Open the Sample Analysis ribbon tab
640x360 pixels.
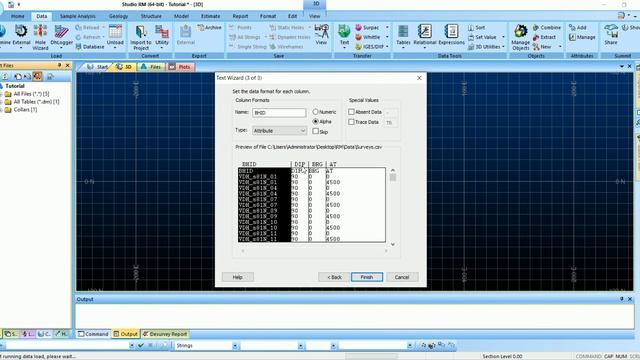click(78, 16)
